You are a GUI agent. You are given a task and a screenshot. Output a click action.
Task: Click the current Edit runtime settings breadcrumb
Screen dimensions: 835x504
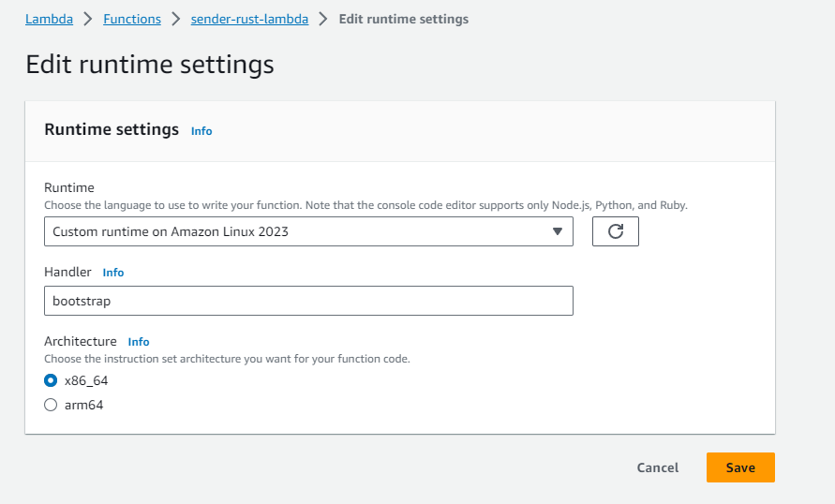pyautogui.click(x=404, y=19)
